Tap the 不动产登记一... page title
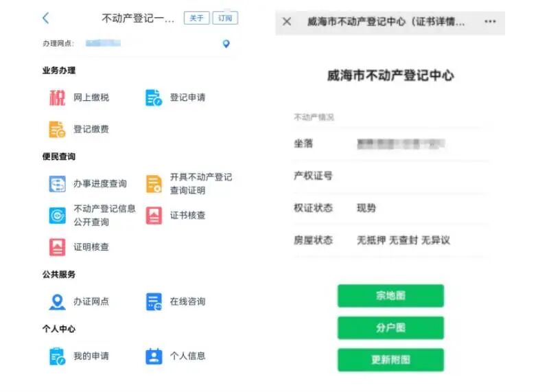Image resolution: width=549 pixels, height=392 pixels. [138, 19]
